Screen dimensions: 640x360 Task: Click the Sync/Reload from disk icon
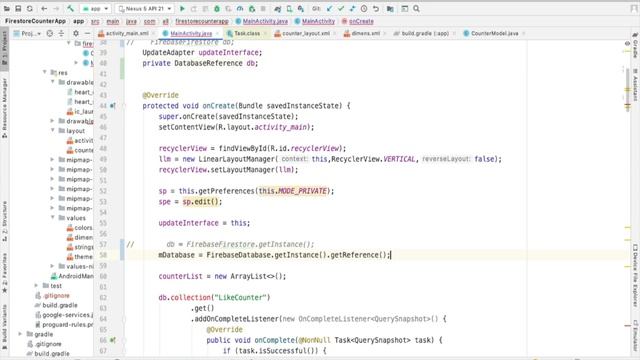pyautogui.click(x=30, y=9)
